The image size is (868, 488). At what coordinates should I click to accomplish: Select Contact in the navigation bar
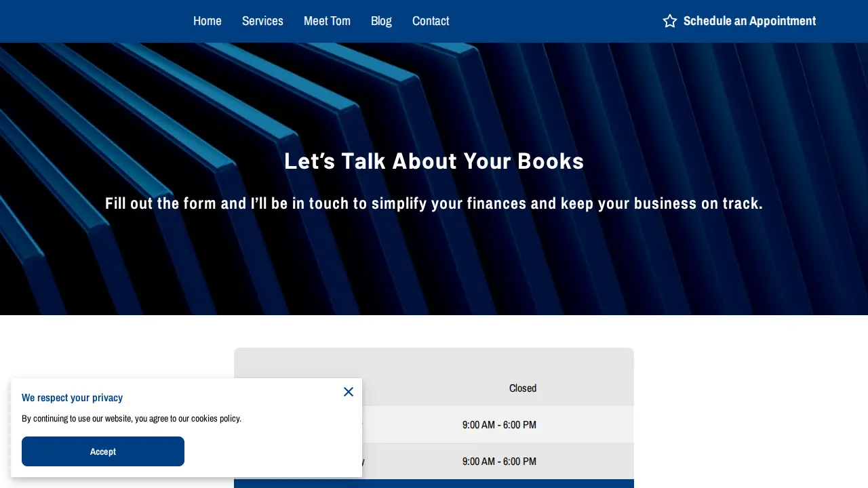pos(431,21)
